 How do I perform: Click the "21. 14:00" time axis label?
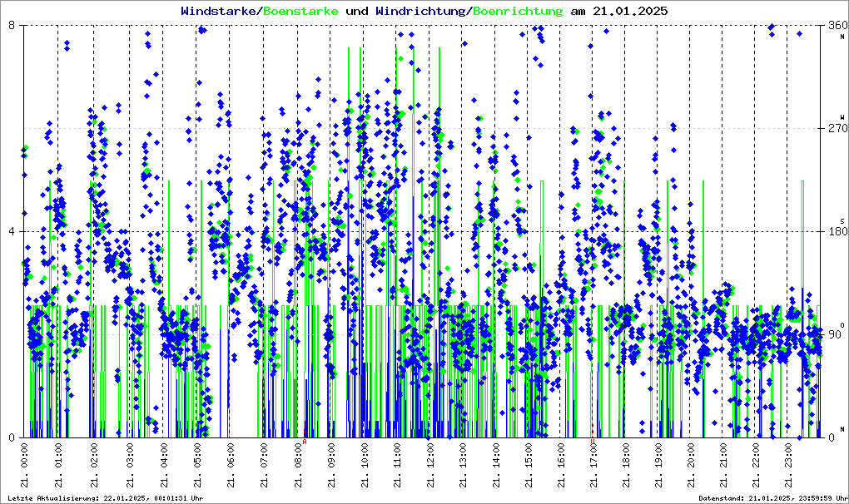495,465
